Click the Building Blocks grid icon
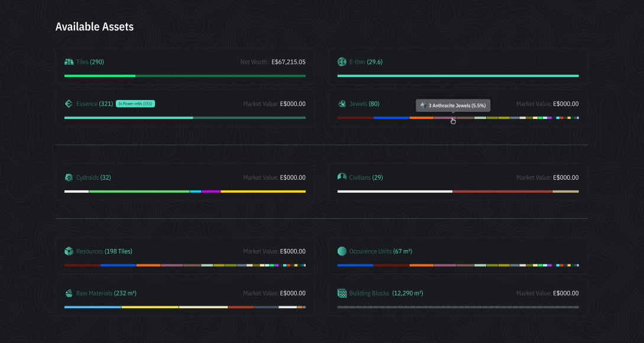 342,293
